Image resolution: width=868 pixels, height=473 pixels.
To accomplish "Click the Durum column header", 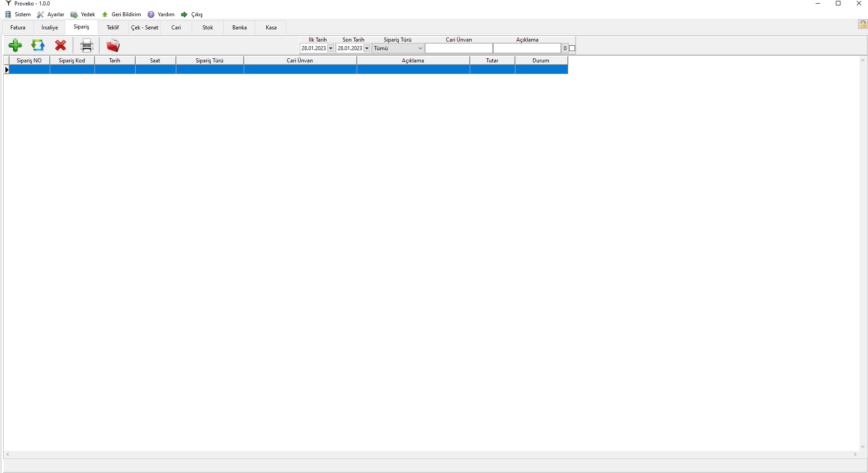I will [541, 61].
